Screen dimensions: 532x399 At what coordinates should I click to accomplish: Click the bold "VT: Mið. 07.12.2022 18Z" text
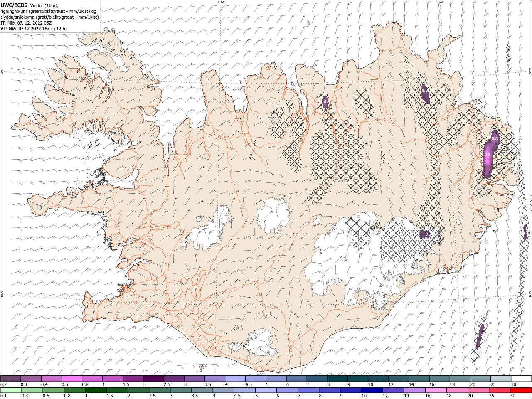pos(25,29)
